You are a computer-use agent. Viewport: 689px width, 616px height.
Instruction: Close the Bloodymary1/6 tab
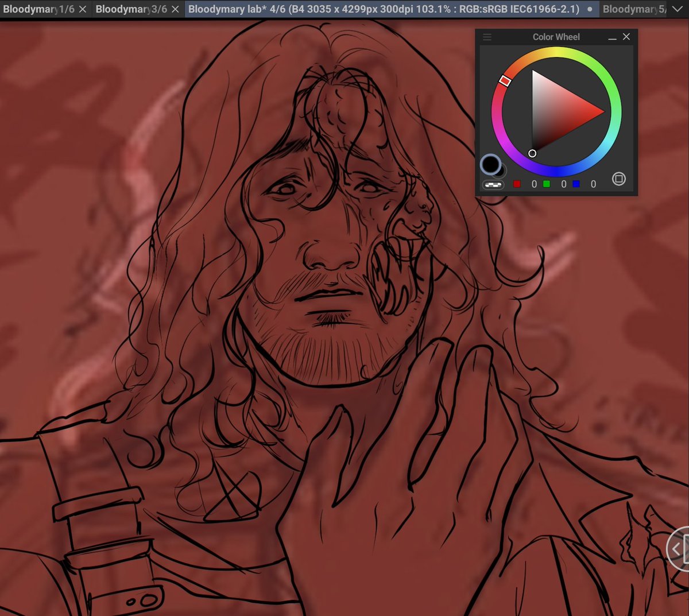83,9
